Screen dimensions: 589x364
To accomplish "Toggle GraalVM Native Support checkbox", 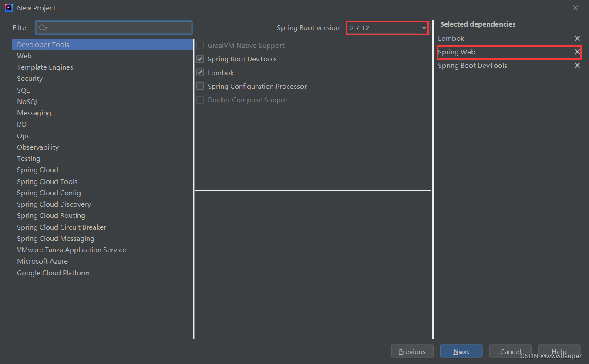I will click(200, 45).
